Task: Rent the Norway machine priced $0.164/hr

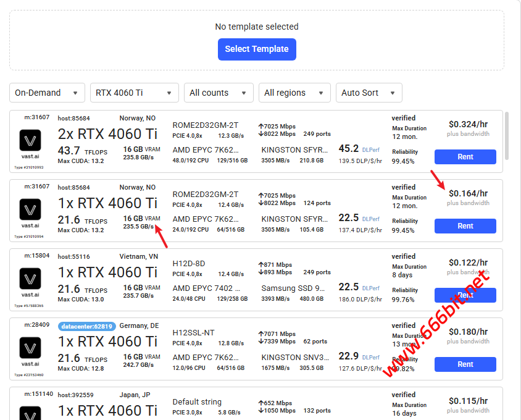Action: pyautogui.click(x=465, y=226)
